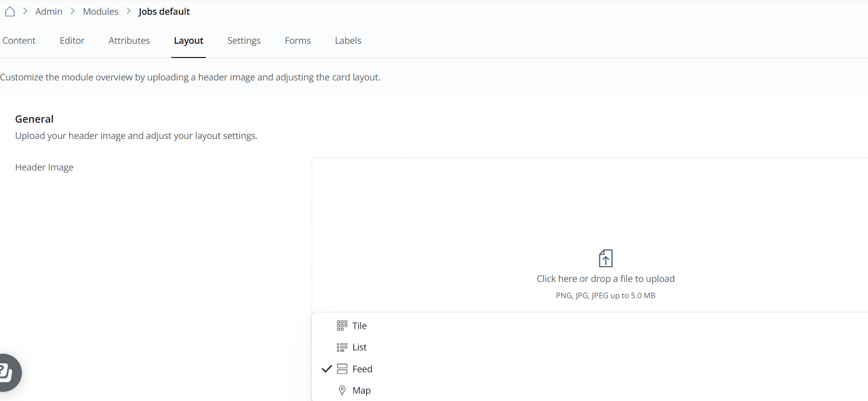Open the Settings tab
The width and height of the screenshot is (868, 401).
[244, 41]
